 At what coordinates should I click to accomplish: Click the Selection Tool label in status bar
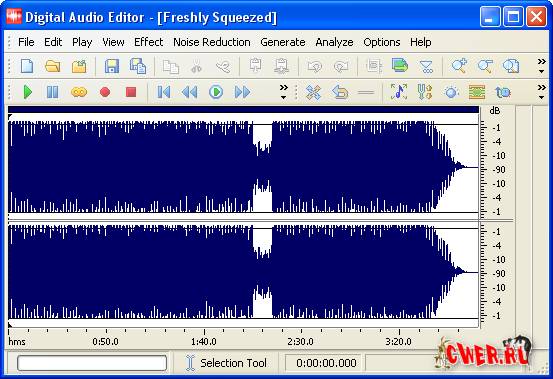233,363
